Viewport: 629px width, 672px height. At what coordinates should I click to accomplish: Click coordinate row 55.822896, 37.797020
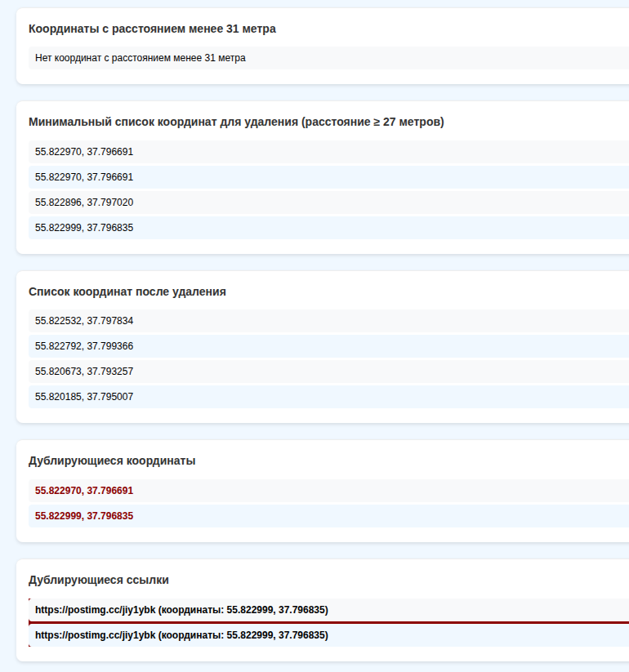pyautogui.click(x=84, y=202)
